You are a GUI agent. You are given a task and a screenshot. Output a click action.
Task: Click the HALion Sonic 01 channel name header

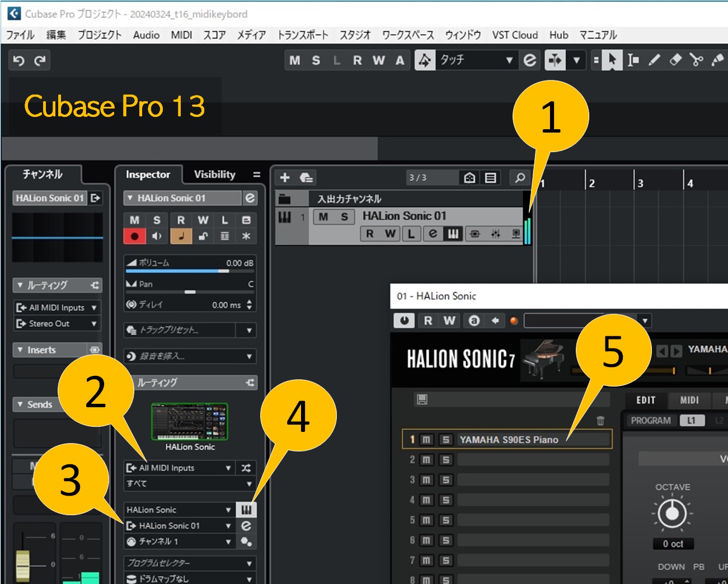click(x=50, y=198)
